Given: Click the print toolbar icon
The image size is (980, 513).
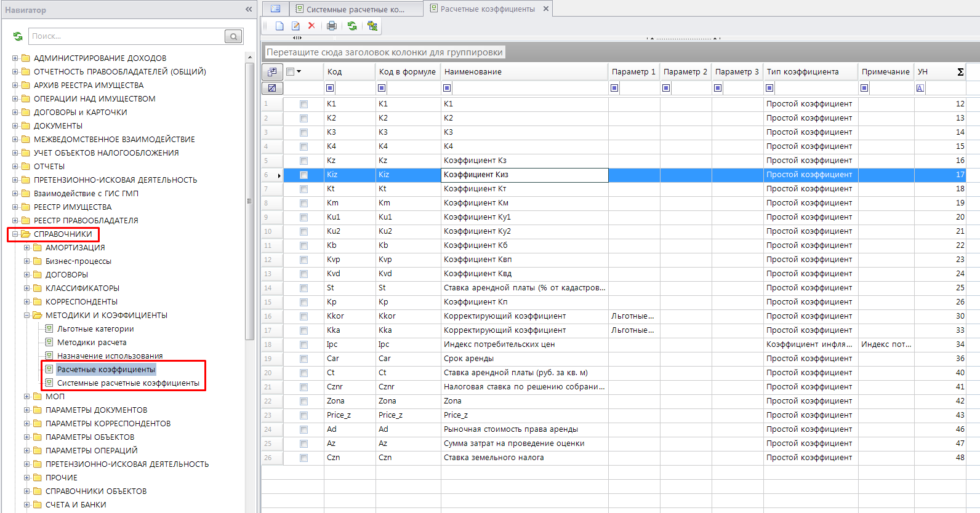Looking at the screenshot, I should click(332, 26).
